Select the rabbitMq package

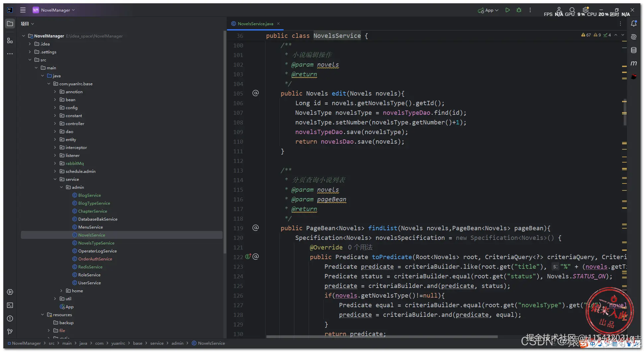(75, 163)
